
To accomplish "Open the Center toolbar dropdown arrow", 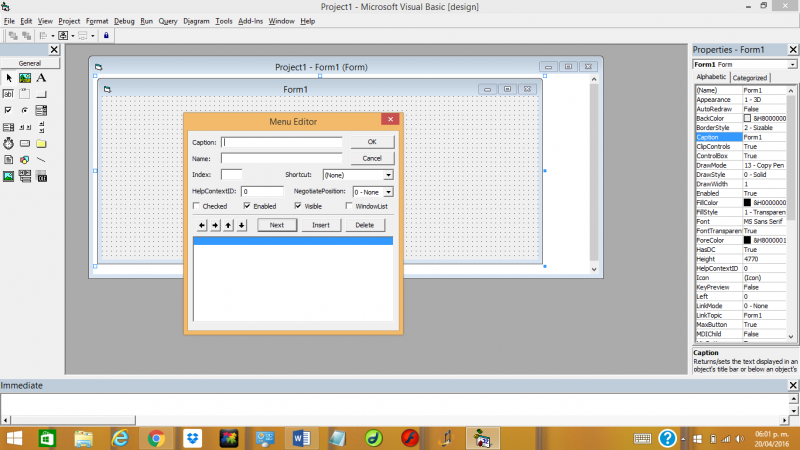I will tap(72, 36).
